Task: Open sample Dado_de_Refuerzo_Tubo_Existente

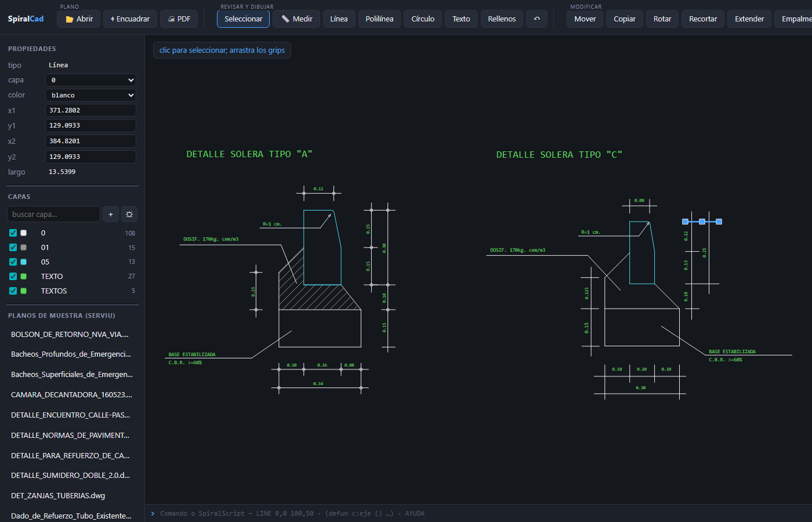Action: click(x=72, y=516)
